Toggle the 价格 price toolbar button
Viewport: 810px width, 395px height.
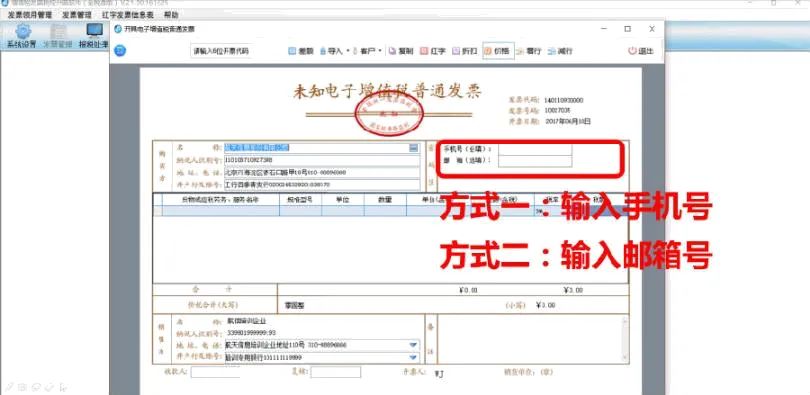[x=499, y=51]
